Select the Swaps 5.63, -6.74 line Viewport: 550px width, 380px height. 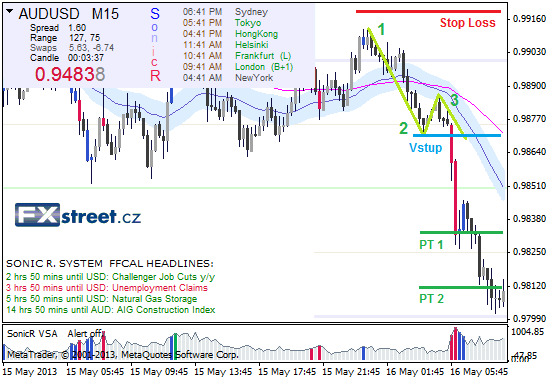coord(72,48)
